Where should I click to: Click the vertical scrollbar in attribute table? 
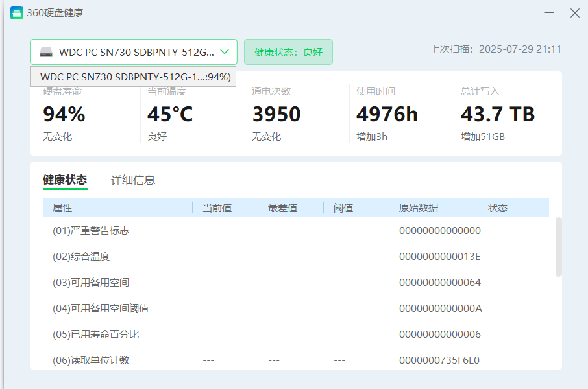[559, 247]
